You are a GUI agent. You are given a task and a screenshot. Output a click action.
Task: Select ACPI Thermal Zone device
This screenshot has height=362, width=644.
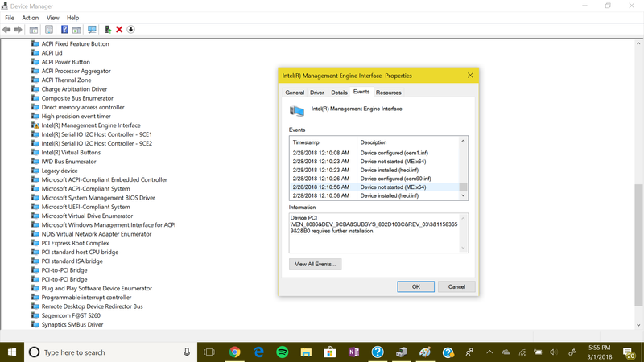point(66,80)
